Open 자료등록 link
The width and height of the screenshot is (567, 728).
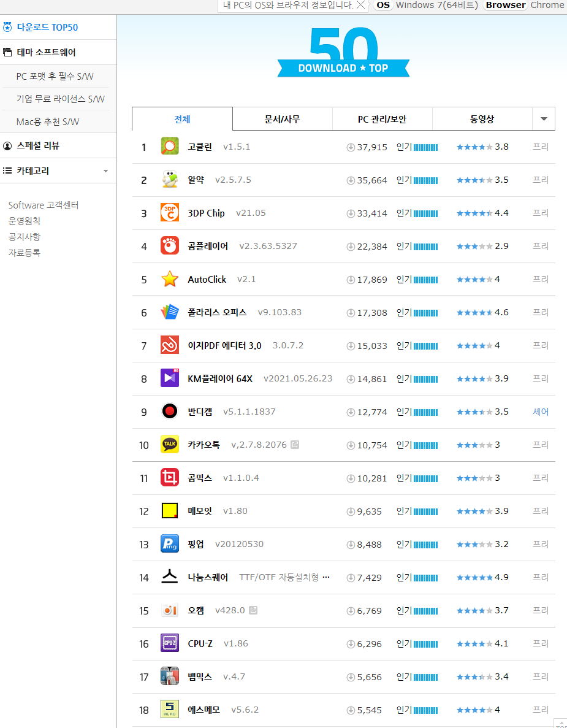(x=24, y=253)
